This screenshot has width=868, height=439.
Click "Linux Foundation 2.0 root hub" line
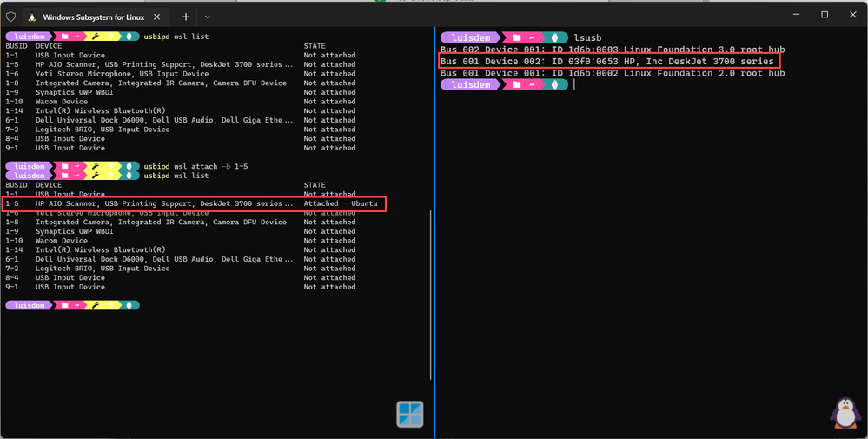coord(613,73)
